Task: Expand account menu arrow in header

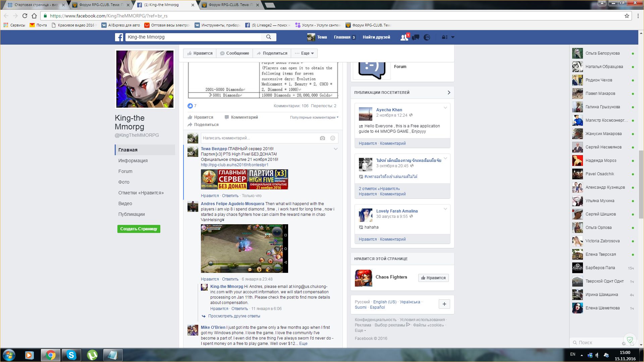Action: coord(453,37)
